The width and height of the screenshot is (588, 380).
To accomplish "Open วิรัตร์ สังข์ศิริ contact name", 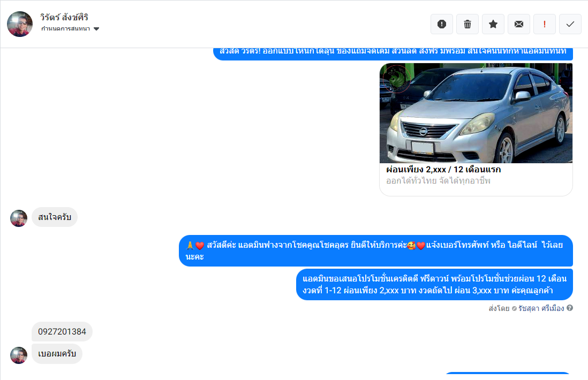I will [x=64, y=17].
